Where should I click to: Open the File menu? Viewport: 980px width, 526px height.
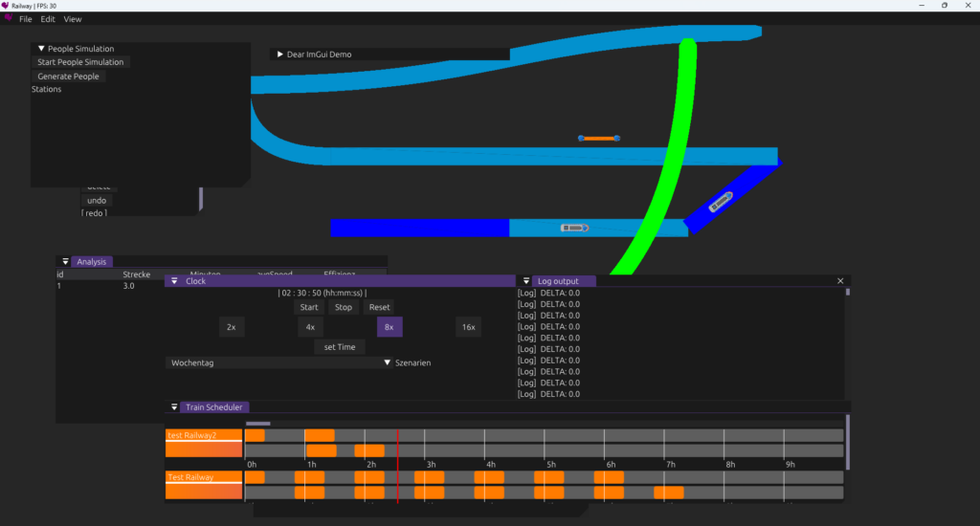pos(26,19)
